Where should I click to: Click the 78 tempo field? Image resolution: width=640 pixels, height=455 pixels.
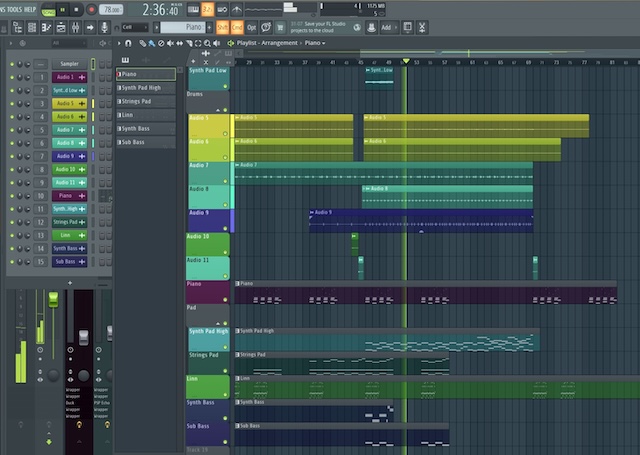coord(111,9)
